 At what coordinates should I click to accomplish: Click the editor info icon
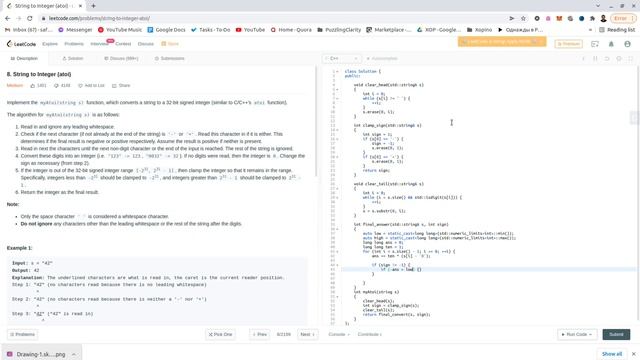pos(583,58)
